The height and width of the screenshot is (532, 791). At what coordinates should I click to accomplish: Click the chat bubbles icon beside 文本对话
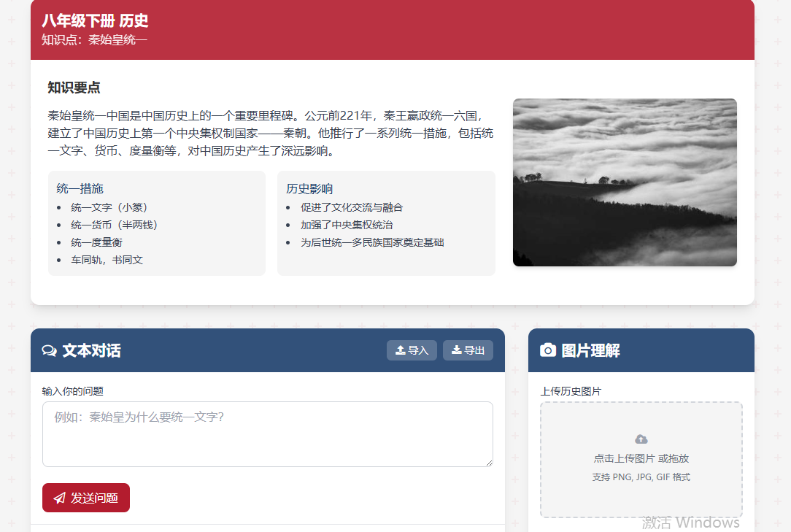coord(49,351)
